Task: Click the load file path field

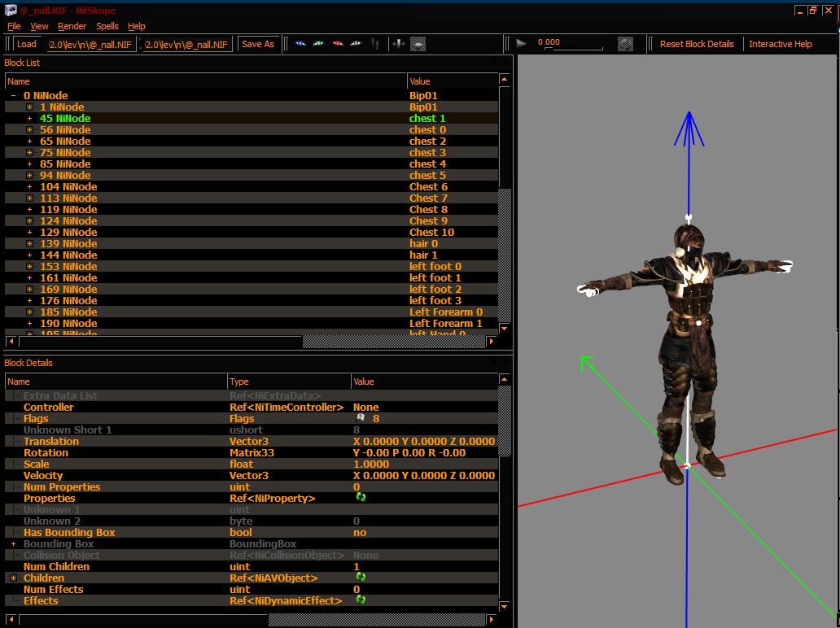Action: pyautogui.click(x=90, y=45)
